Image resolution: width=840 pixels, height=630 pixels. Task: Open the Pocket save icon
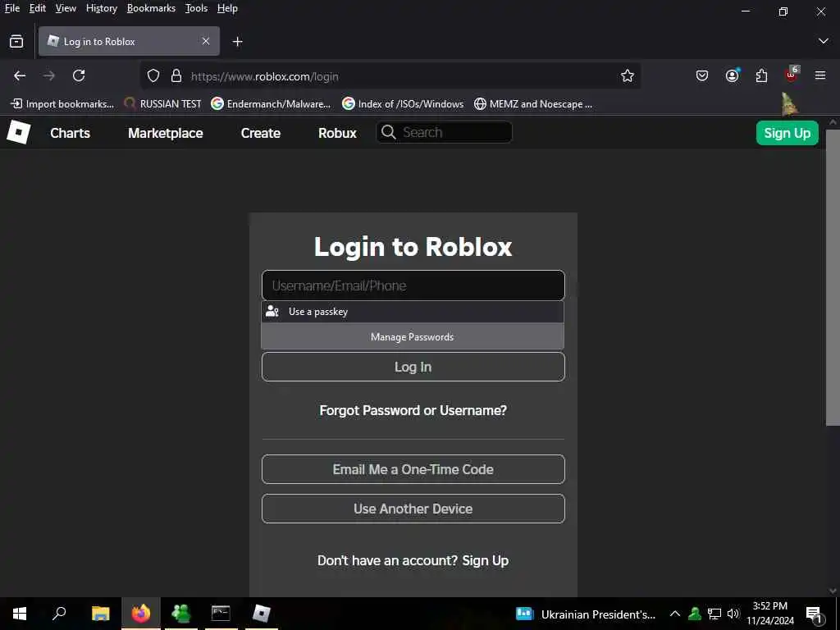pyautogui.click(x=702, y=76)
